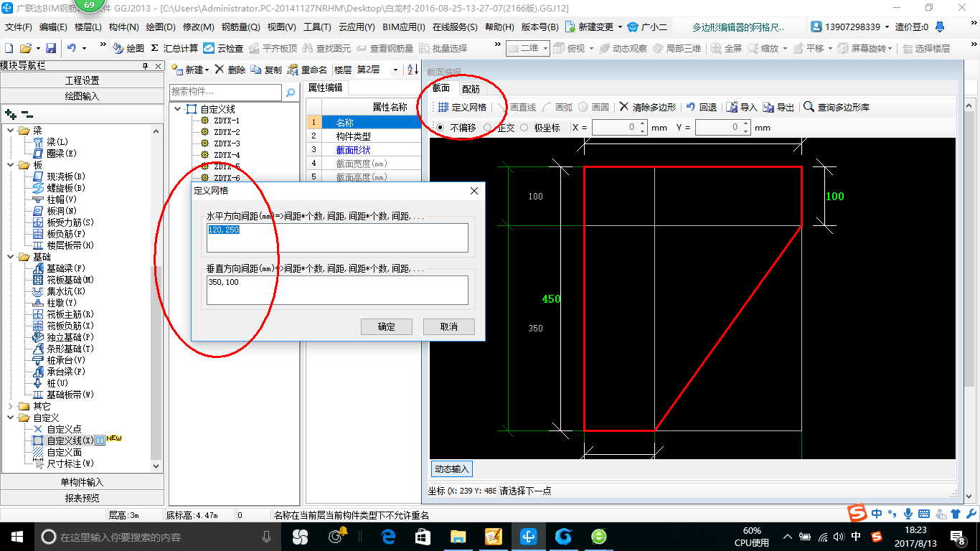The height and width of the screenshot is (551, 980).
Task: Click the 导出 export icon
Action: (x=768, y=107)
